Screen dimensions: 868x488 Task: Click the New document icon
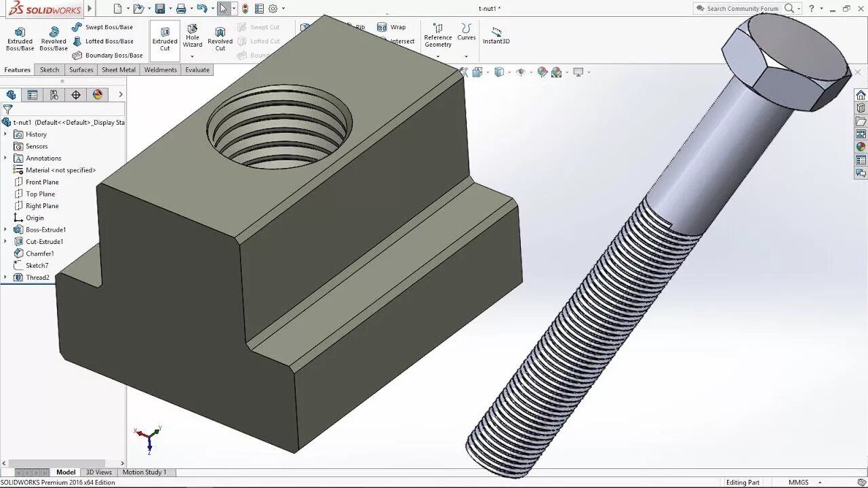pos(118,9)
